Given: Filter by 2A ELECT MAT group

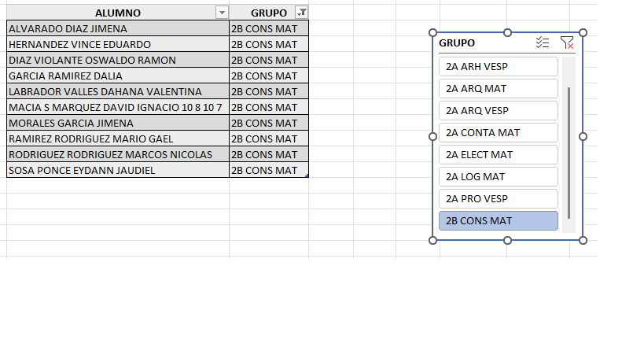Looking at the screenshot, I should point(498,155).
